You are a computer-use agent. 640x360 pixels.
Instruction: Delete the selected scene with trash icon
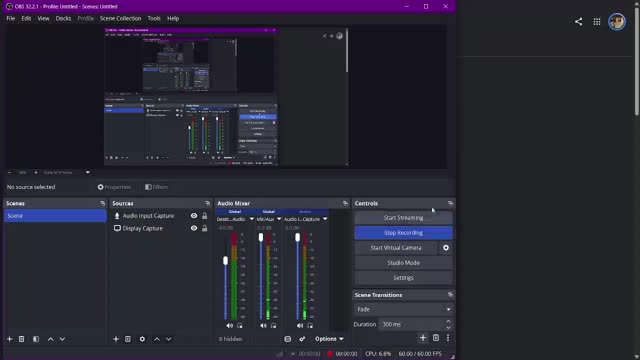[x=22, y=339]
